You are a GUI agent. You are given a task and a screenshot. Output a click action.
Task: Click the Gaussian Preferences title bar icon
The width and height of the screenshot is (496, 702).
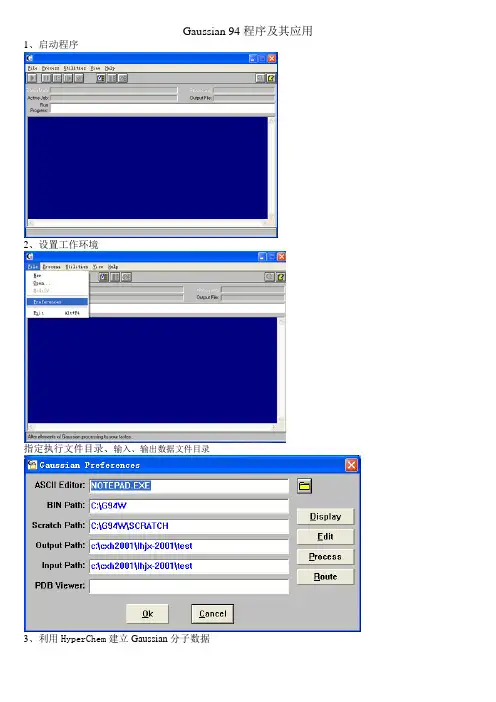(x=32, y=465)
